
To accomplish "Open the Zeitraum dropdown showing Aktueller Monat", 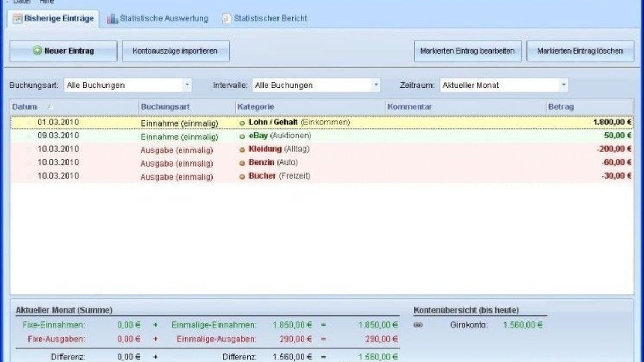I will [x=563, y=85].
